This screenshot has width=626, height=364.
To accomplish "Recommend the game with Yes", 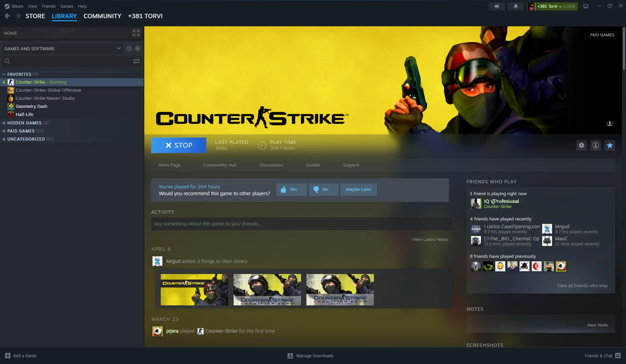I will click(x=292, y=189).
